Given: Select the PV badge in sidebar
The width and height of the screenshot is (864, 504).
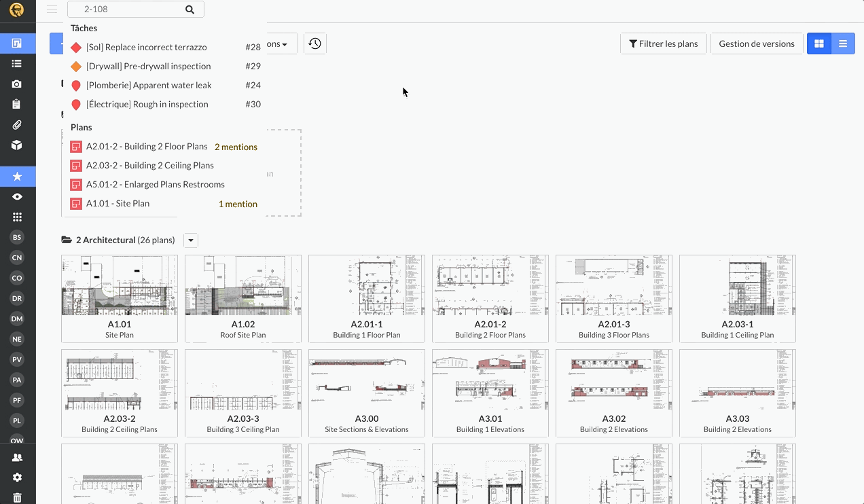Looking at the screenshot, I should click(17, 359).
